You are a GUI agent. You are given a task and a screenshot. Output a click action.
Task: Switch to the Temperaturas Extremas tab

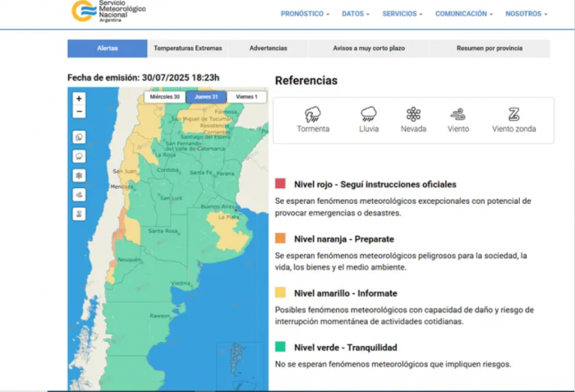coord(187,48)
